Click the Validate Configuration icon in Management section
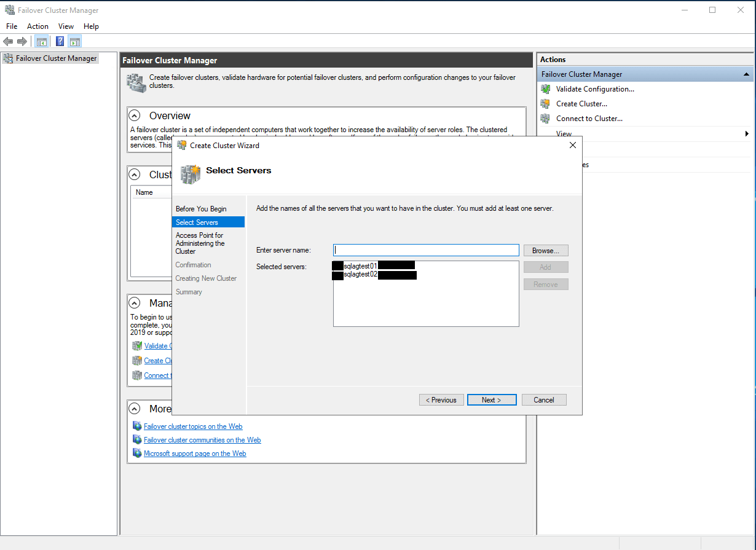Screen dimensions: 756x550 137,346
